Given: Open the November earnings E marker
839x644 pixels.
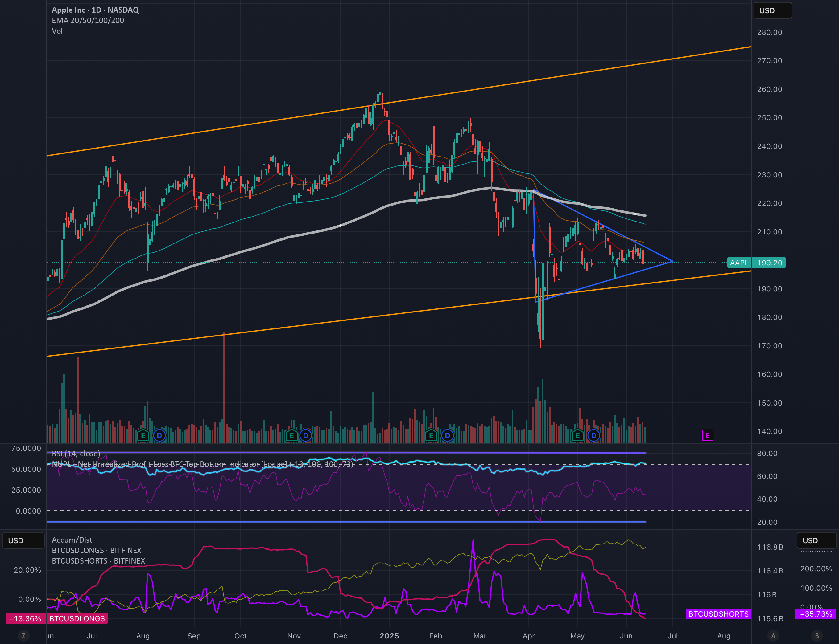Looking at the screenshot, I should point(291,435).
